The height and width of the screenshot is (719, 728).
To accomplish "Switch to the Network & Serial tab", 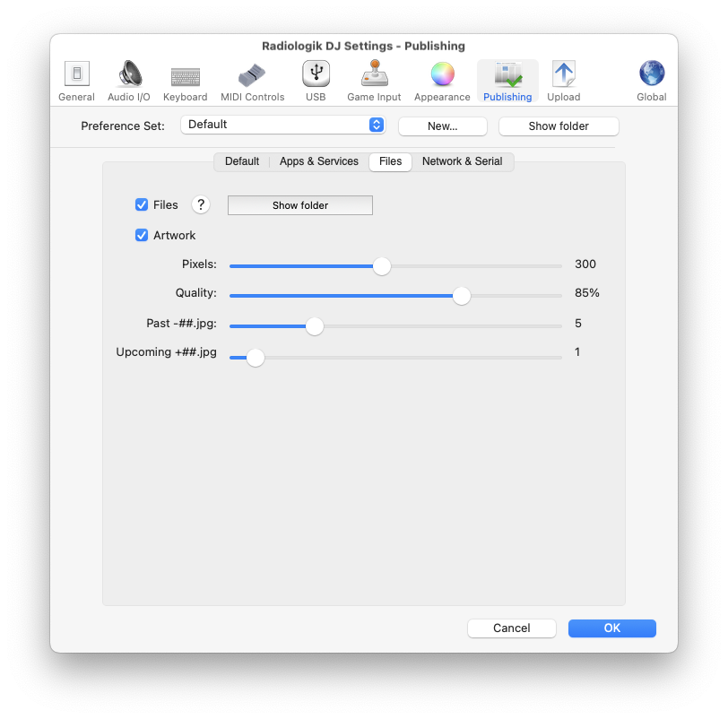I will click(x=462, y=161).
